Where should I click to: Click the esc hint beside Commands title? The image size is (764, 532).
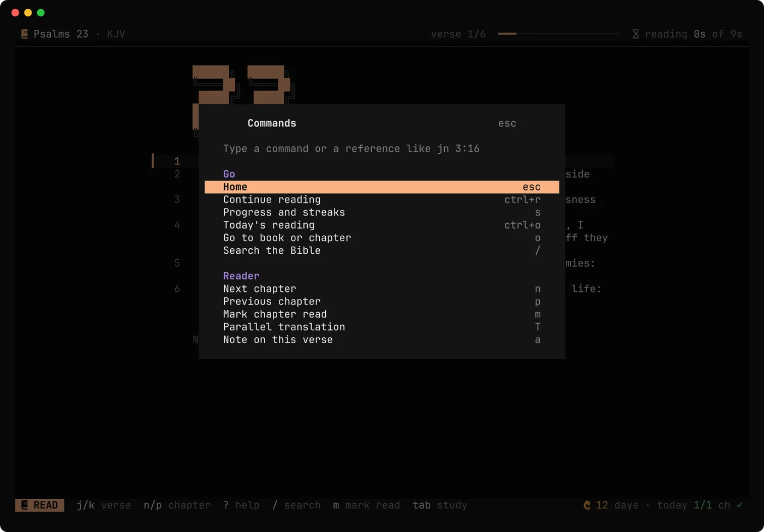[x=507, y=123]
